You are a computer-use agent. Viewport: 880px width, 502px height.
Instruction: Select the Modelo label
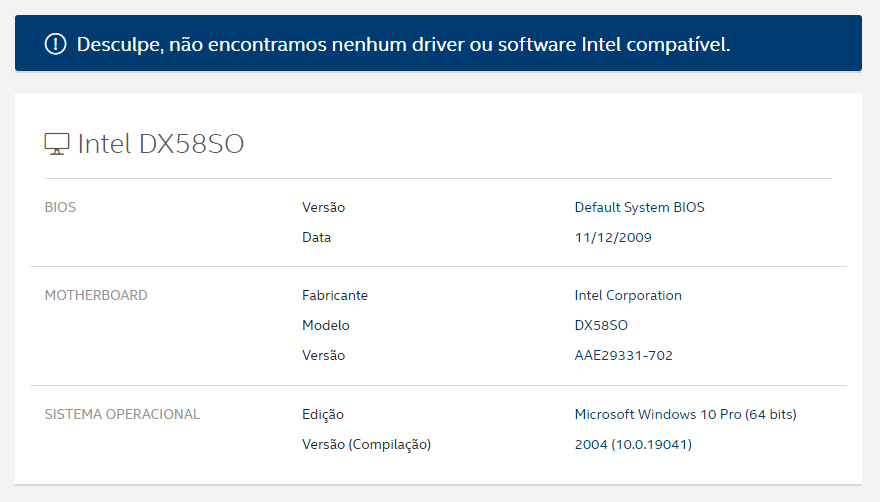[x=326, y=325]
